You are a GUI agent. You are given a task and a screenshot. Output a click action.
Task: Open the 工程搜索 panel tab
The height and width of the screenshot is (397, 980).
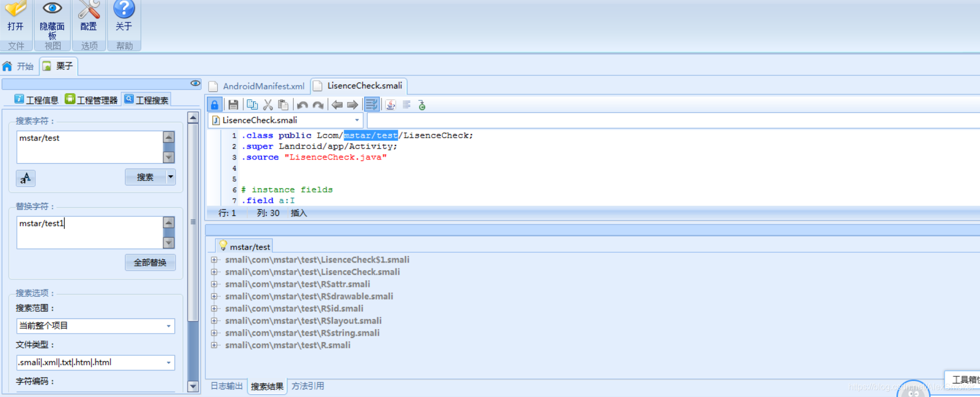(x=146, y=99)
